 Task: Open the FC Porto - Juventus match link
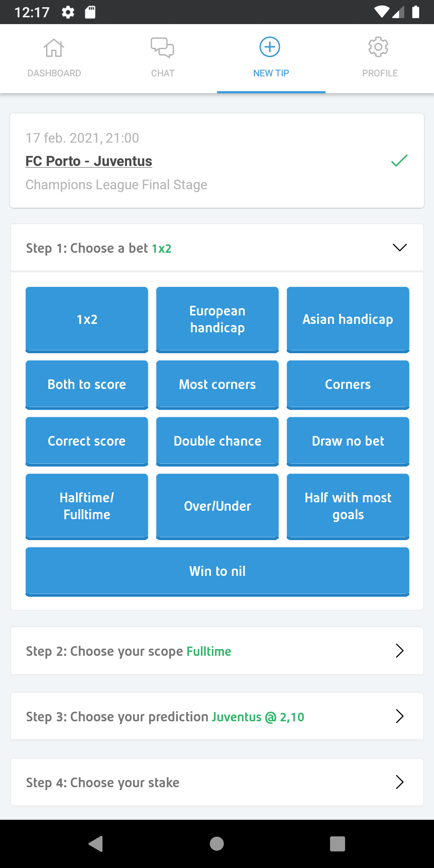pos(89,161)
